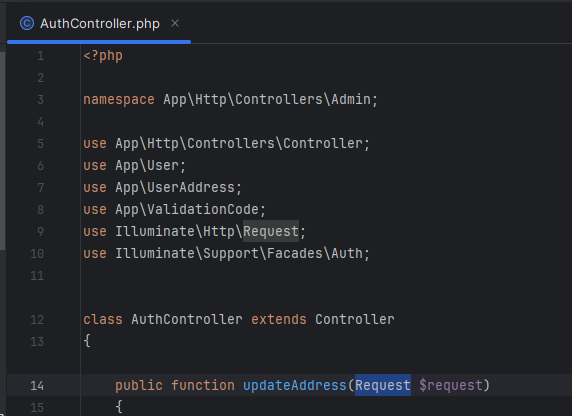The image size is (572, 416).
Task: Click the Controller parent class name
Action: click(x=355, y=319)
